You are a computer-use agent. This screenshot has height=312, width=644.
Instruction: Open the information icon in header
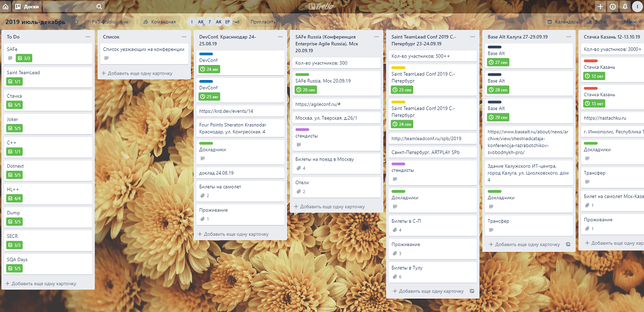[612, 6]
